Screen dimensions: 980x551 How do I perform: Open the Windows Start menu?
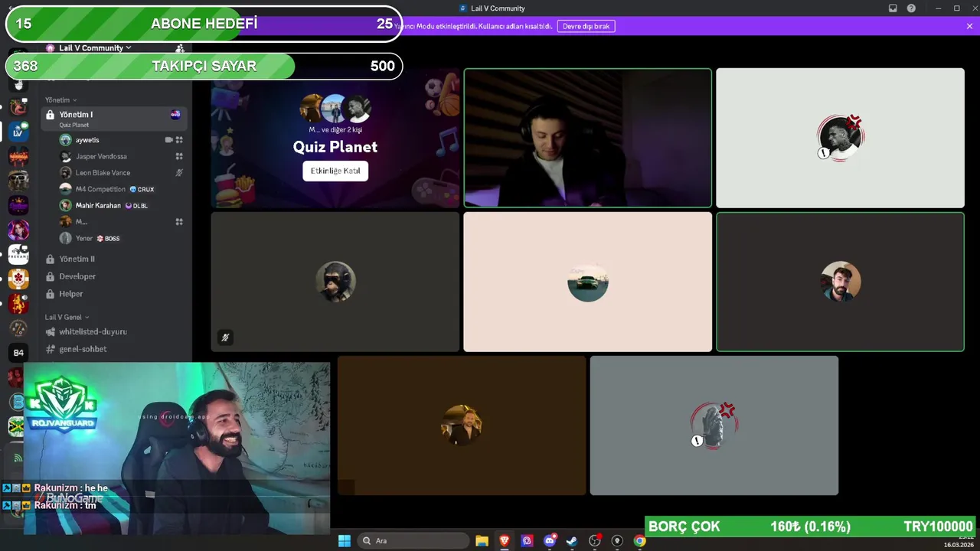pos(345,541)
